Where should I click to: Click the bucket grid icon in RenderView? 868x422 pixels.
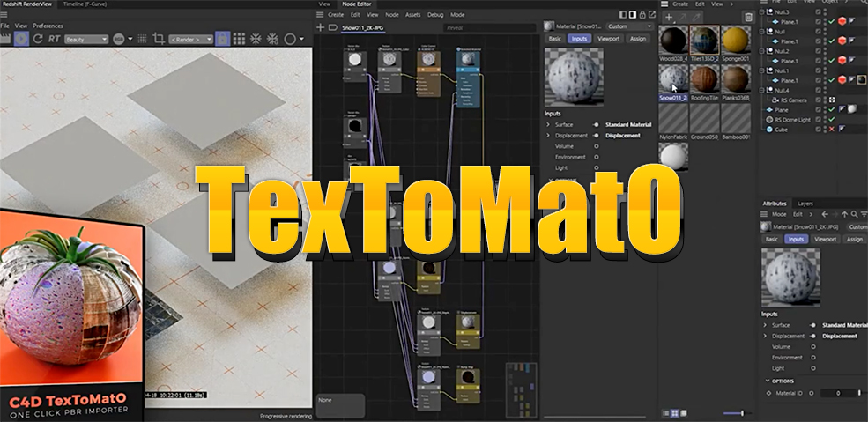239,39
